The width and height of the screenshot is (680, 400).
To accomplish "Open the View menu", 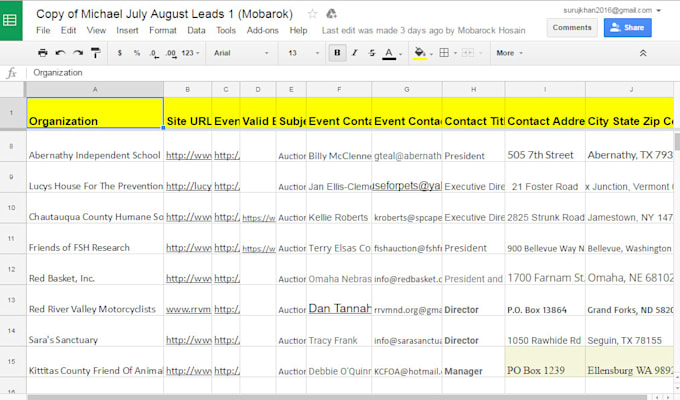I will (96, 30).
